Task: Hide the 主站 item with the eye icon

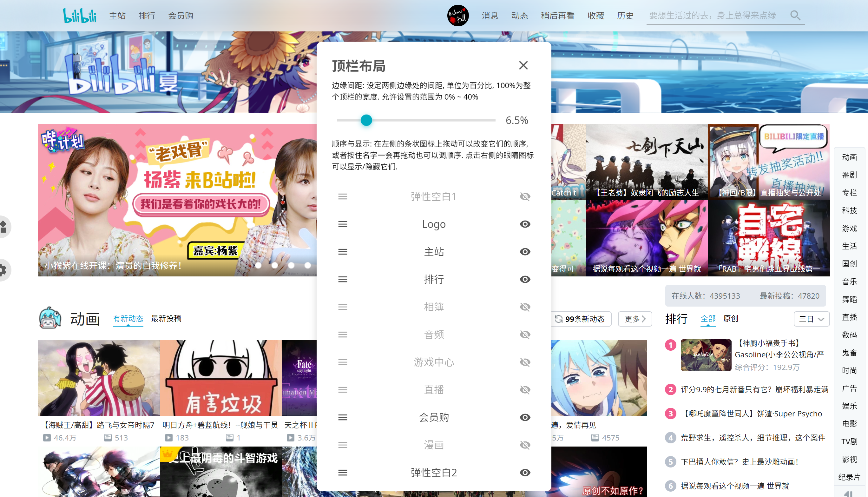Action: tap(525, 252)
